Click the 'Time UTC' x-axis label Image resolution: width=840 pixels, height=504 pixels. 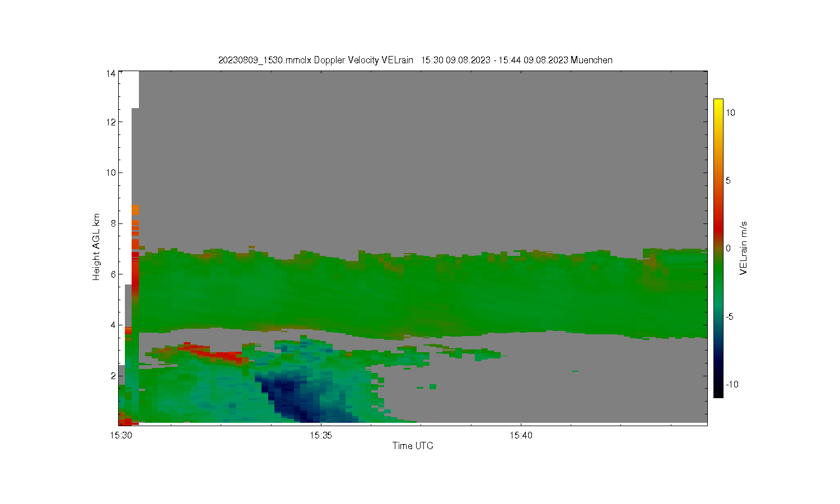[413, 446]
